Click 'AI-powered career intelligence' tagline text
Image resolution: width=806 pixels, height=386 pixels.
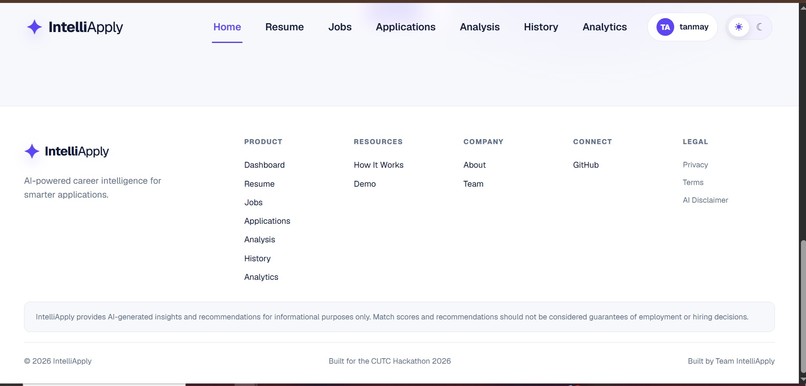(x=93, y=188)
